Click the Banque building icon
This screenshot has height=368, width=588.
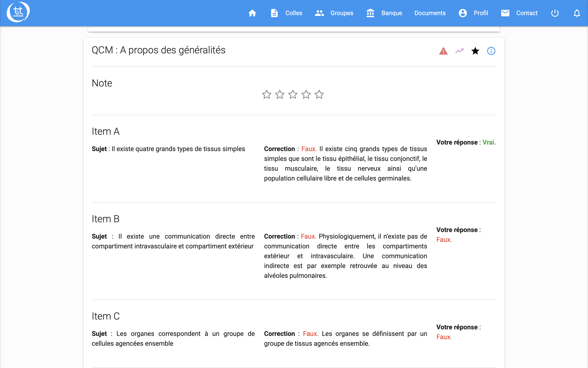coord(370,13)
